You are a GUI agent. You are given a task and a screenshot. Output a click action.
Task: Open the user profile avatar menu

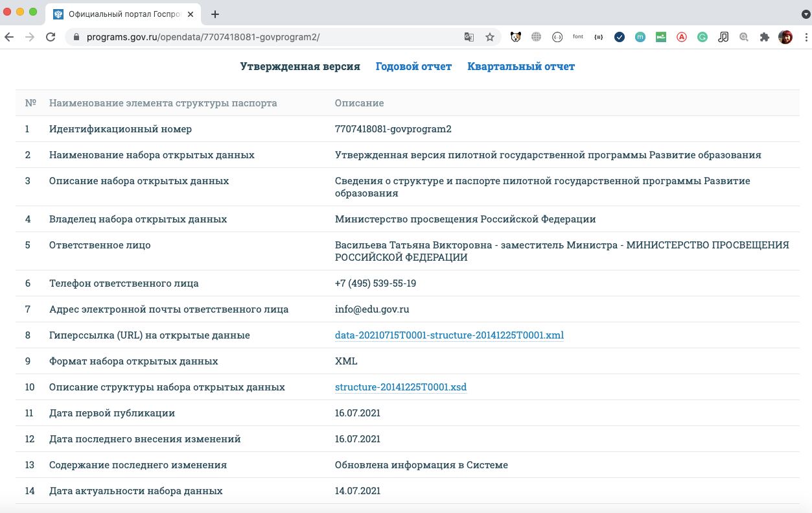tap(785, 37)
